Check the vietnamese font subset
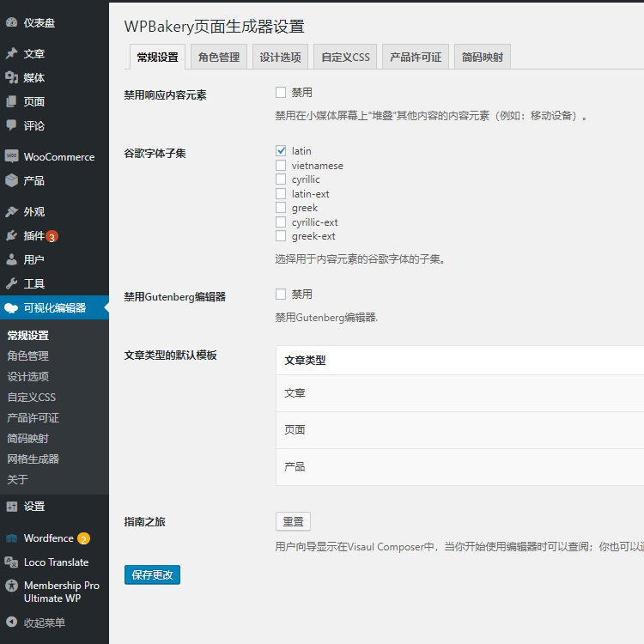Screen dimensions: 644x644 [x=281, y=165]
